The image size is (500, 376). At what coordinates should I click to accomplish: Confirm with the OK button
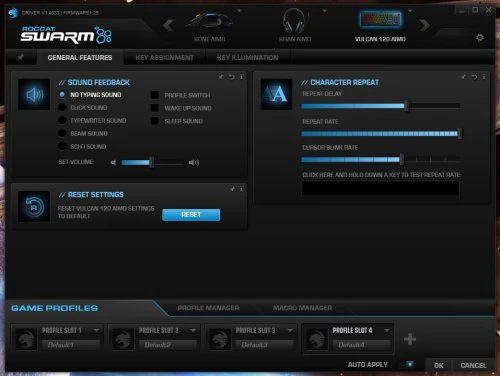point(439,365)
